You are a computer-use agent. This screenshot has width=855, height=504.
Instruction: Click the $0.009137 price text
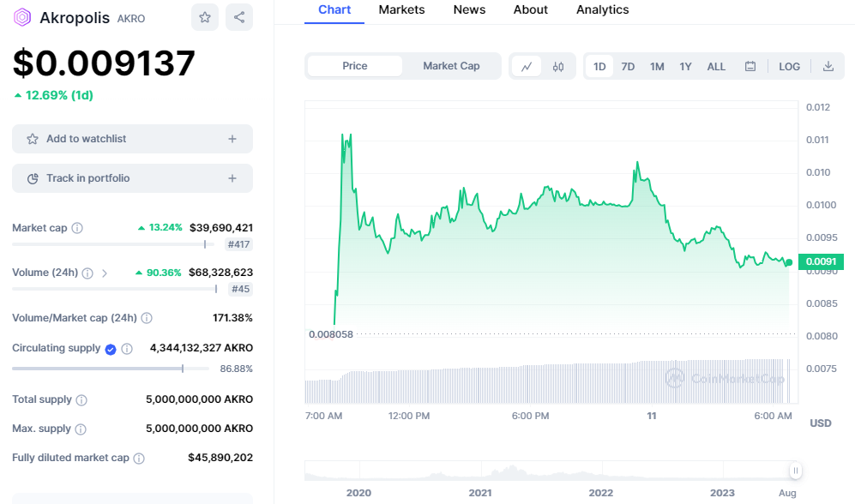coord(104,63)
